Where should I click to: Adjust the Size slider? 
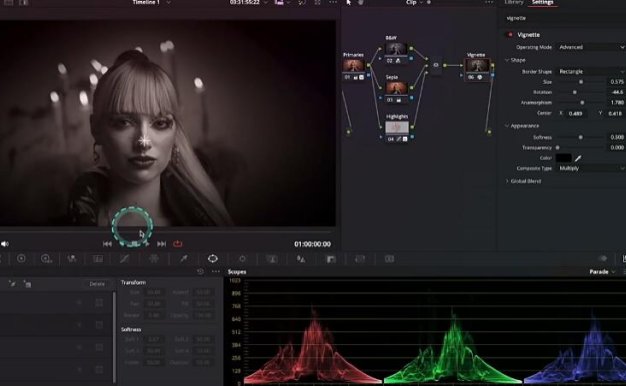(x=581, y=82)
